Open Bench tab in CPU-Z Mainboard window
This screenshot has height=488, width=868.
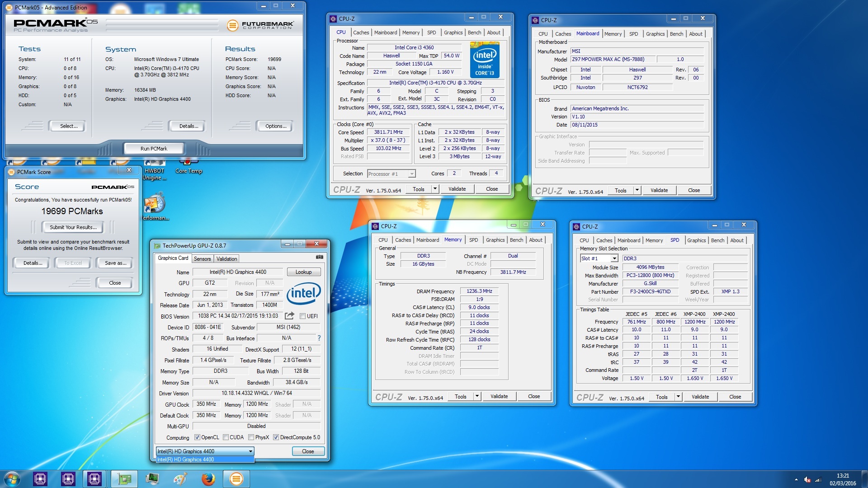(x=676, y=34)
